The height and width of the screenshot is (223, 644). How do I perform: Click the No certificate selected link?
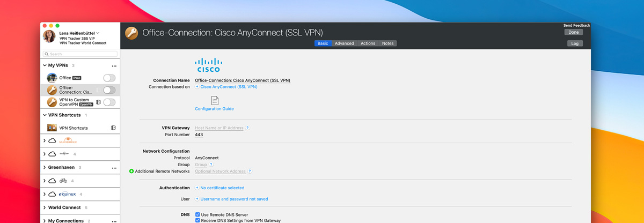(x=222, y=188)
